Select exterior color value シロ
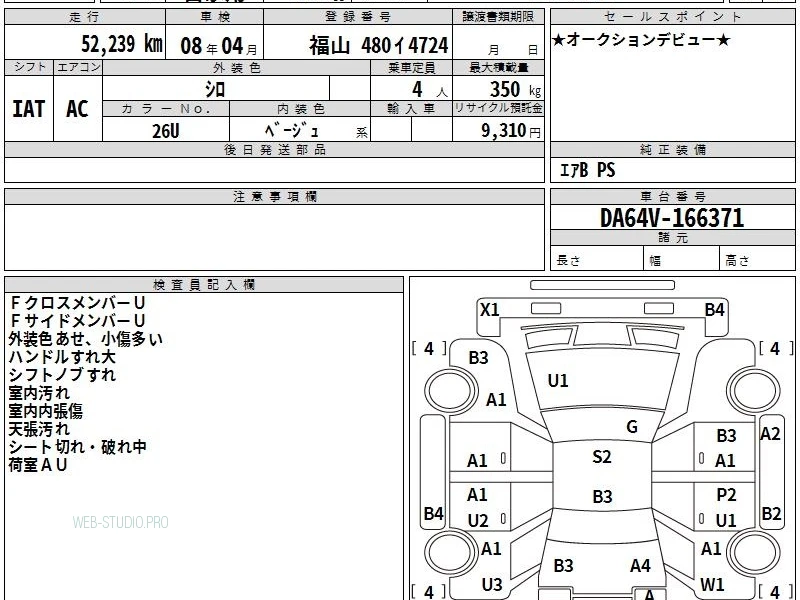 coord(215,89)
